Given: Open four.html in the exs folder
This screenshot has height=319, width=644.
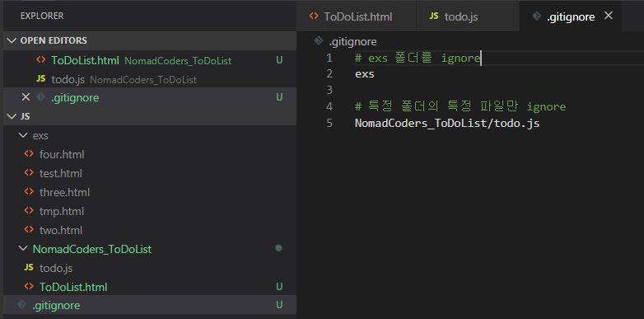Looking at the screenshot, I should [150, 155].
